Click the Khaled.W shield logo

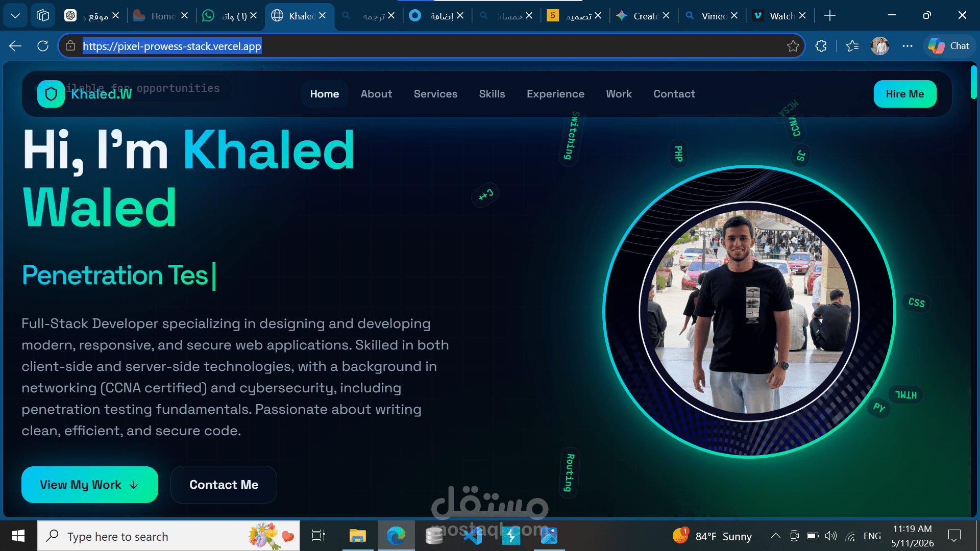51,94
